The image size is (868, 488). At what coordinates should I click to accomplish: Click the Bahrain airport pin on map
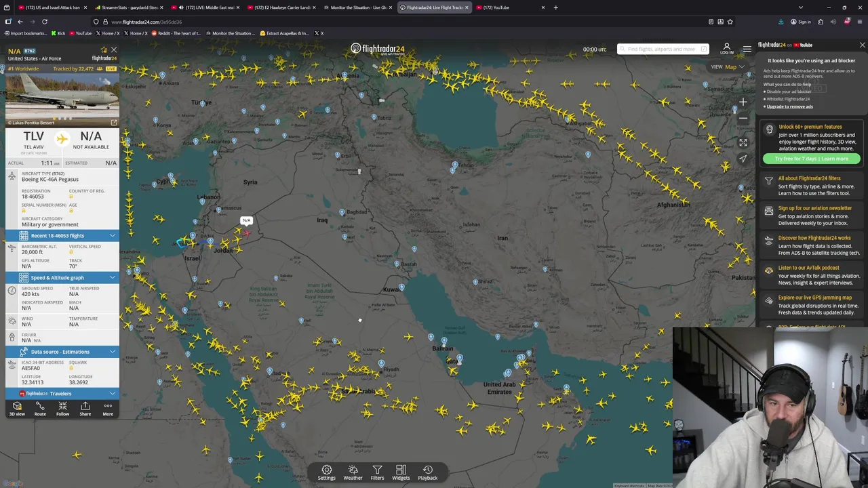point(443,341)
